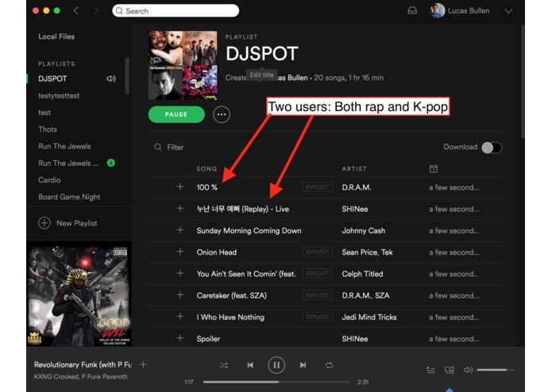Open the play queue icon
Viewport: 552px width, 392px height.
(430, 370)
